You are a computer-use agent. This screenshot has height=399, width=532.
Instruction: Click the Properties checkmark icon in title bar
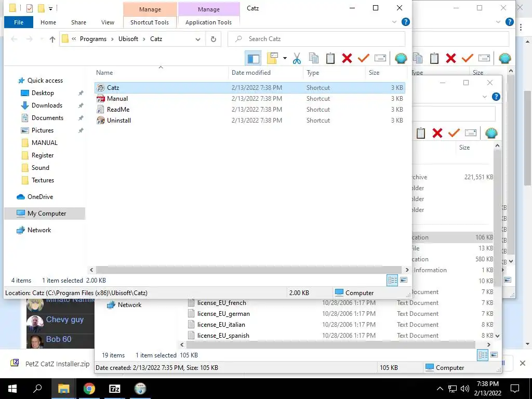(x=30, y=8)
